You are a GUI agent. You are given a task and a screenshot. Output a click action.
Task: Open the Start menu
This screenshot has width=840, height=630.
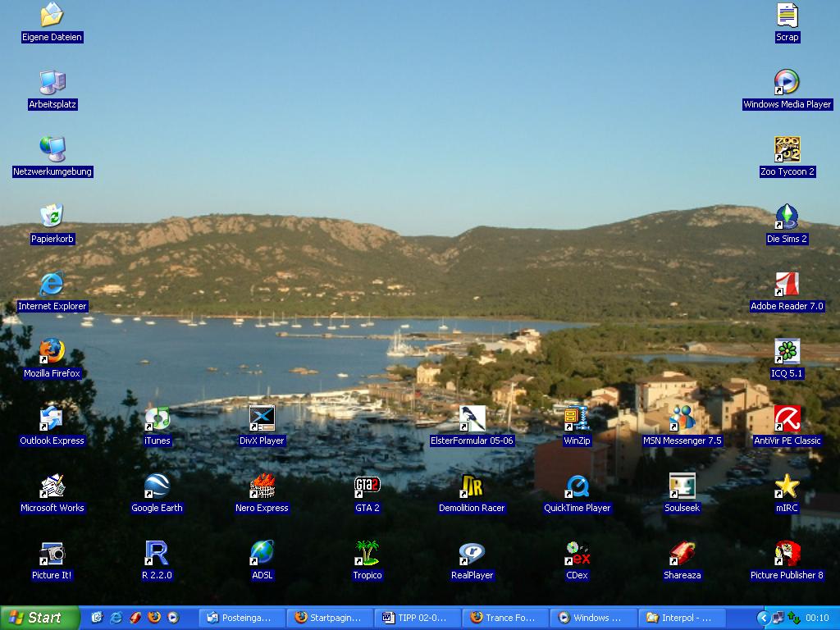pos(39,618)
